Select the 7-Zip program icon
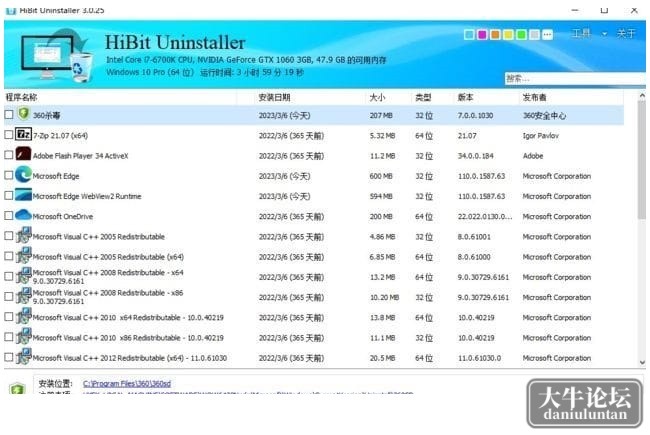The height and width of the screenshot is (435, 650). [23, 134]
